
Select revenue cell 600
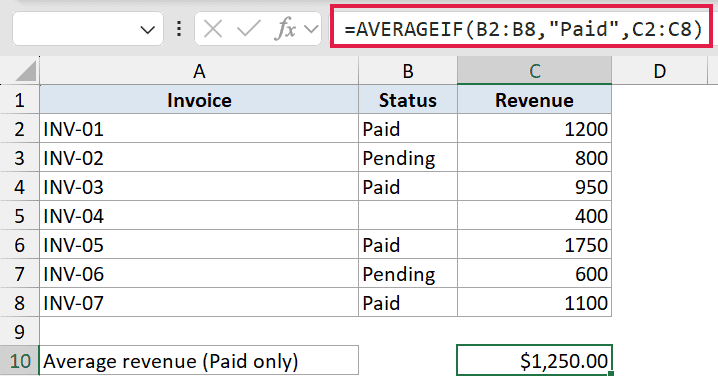coord(534,273)
